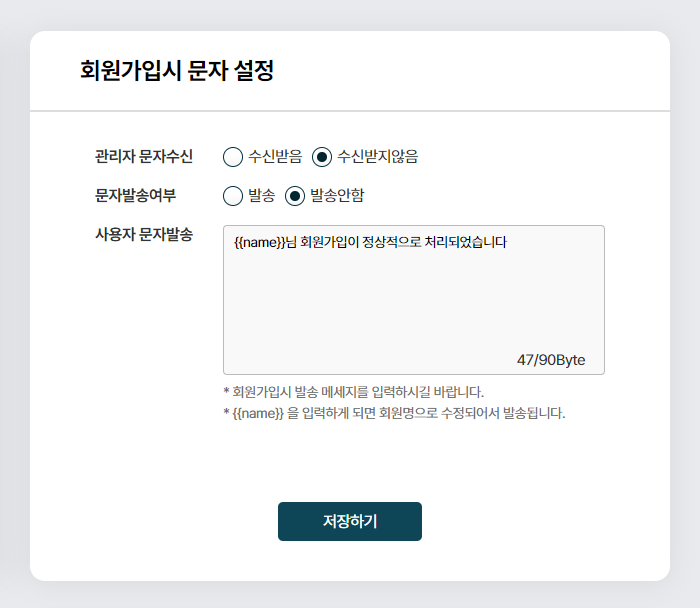Click the 회원가입시 문자 설정 heading
Screen dimensions: 700x608
tap(177, 71)
